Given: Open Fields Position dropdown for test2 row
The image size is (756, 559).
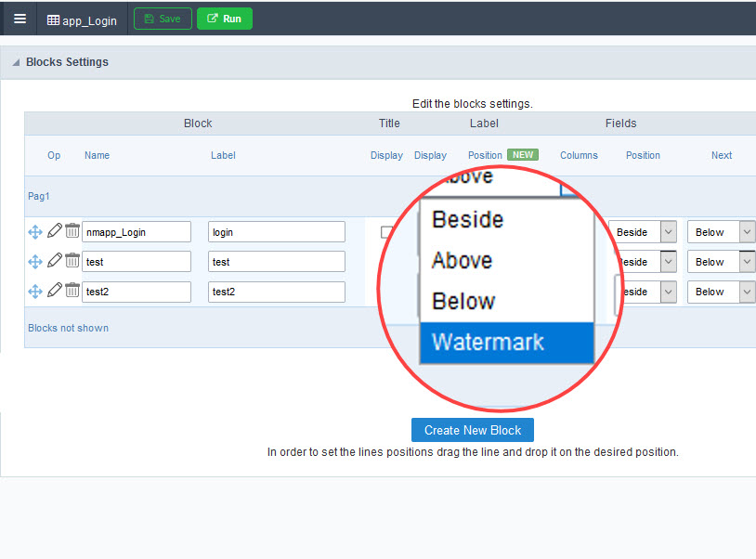Looking at the screenshot, I should click(x=647, y=292).
